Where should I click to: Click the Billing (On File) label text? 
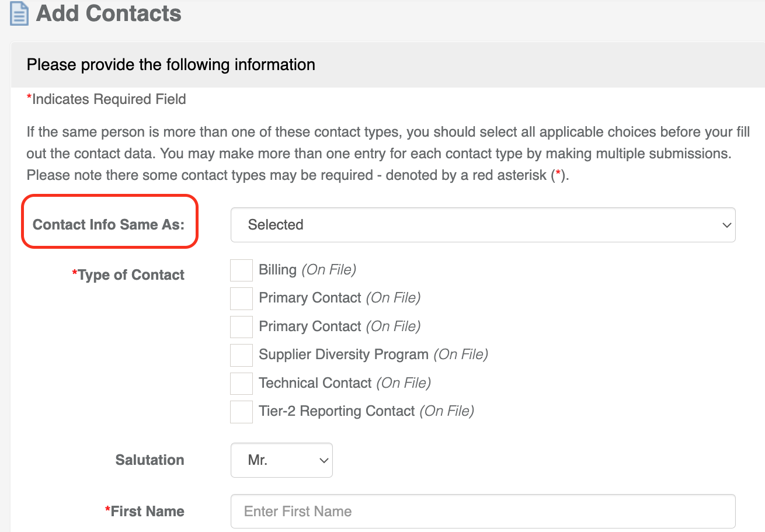click(x=307, y=270)
